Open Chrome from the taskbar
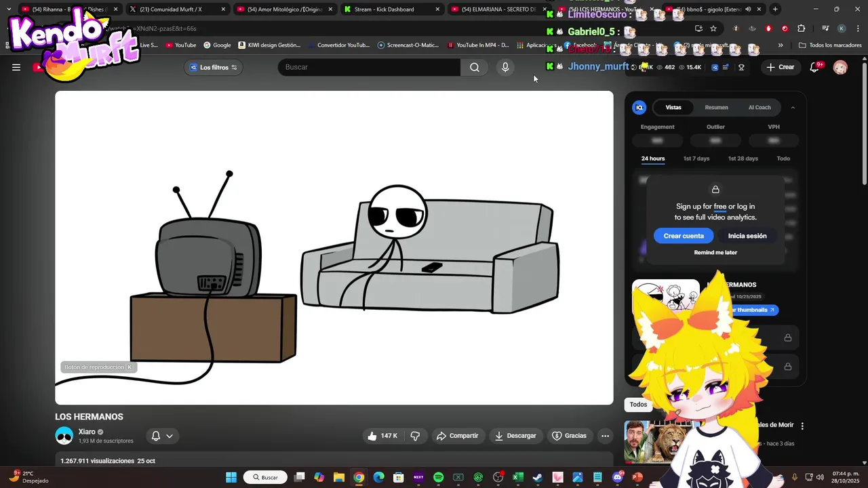The width and height of the screenshot is (868, 488). [359, 477]
